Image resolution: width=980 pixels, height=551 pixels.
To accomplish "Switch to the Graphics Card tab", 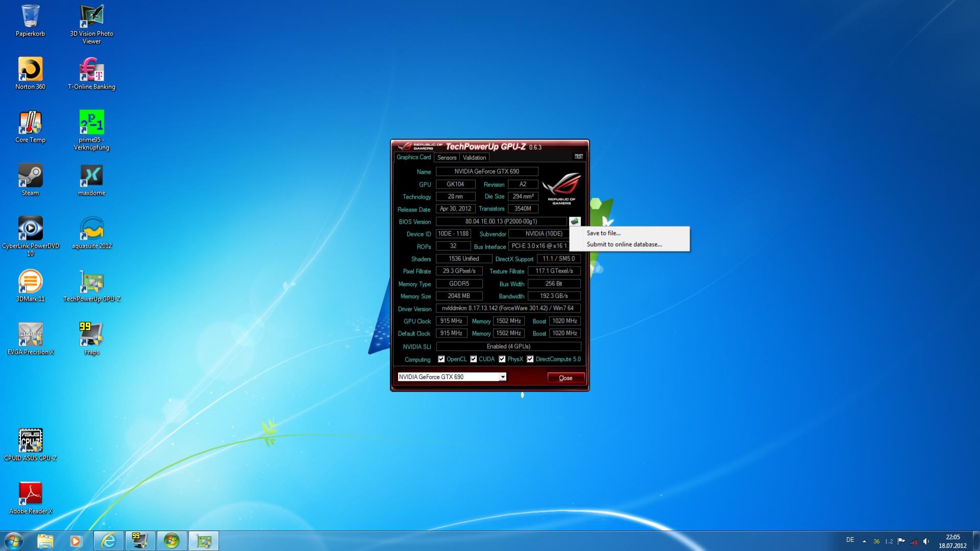I will coord(413,157).
